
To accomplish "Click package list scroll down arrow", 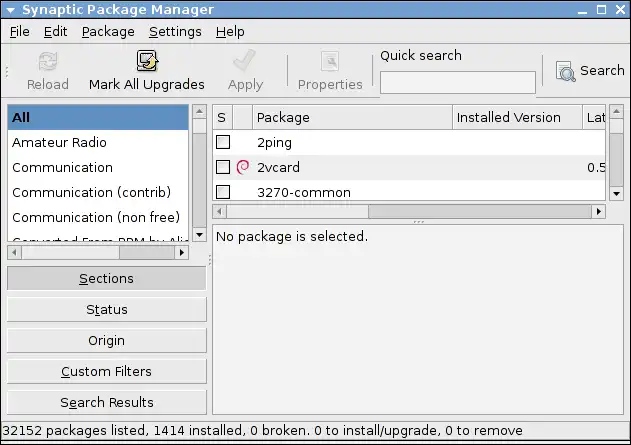I will pos(617,194).
